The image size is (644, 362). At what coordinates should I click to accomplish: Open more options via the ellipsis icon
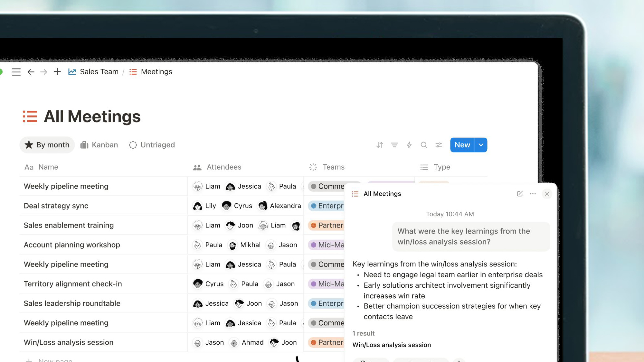point(533,194)
